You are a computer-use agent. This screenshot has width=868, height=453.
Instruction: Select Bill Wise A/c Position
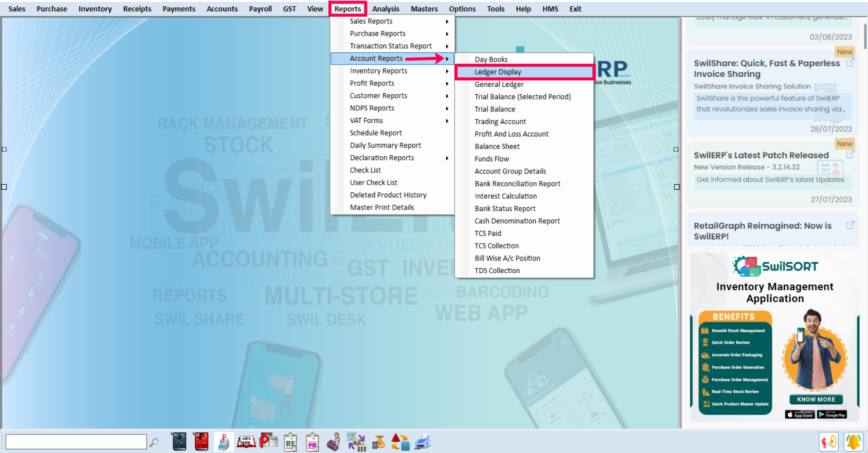pos(524,258)
